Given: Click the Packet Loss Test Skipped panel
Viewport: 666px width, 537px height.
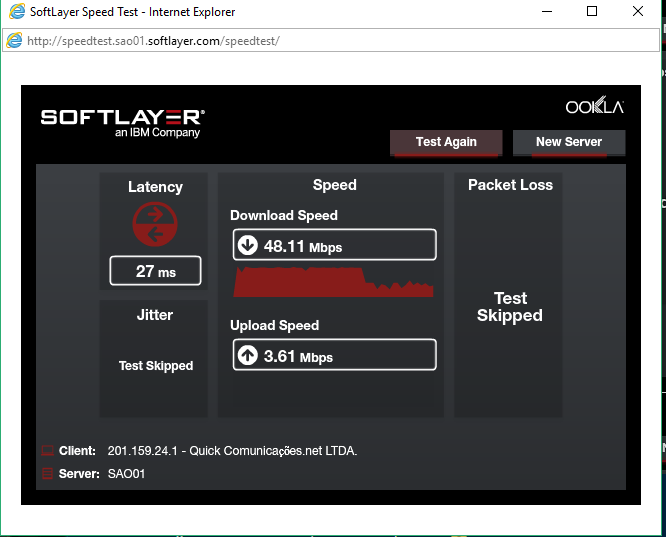Looking at the screenshot, I should pos(509,306).
